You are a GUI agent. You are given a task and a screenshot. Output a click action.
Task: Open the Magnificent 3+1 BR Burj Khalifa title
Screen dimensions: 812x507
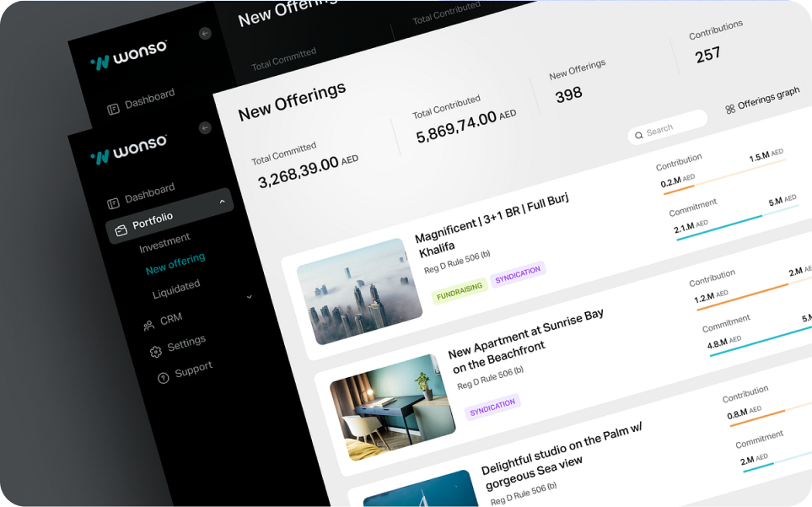point(491,224)
